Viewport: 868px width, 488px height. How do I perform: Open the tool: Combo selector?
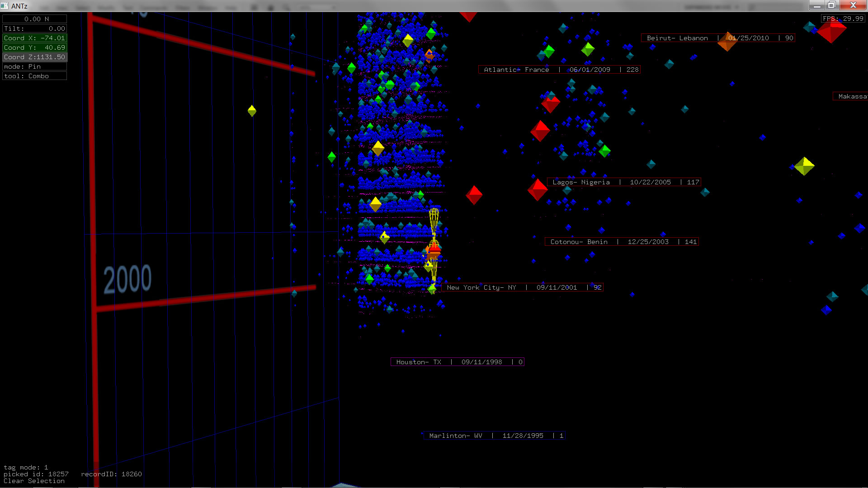click(x=35, y=76)
